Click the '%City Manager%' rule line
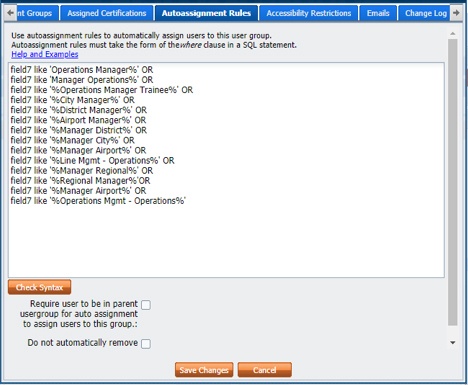The width and height of the screenshot is (468, 385). [73, 100]
